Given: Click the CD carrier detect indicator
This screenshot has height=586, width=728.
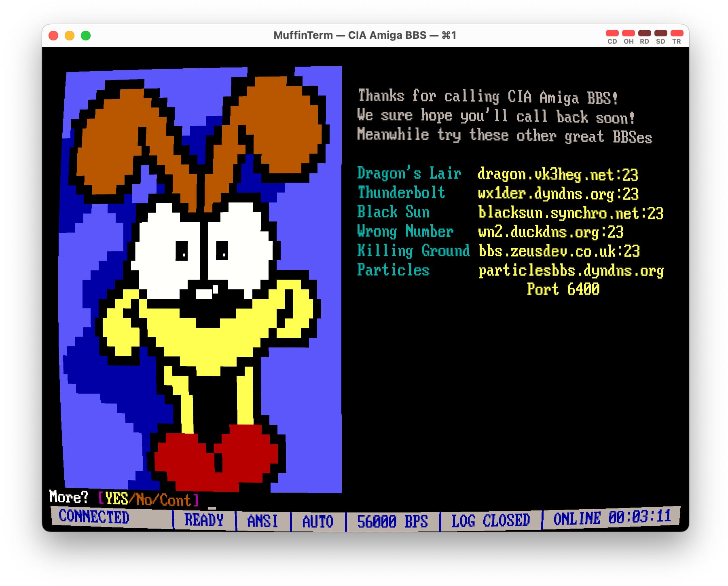Looking at the screenshot, I should pyautogui.click(x=612, y=33).
